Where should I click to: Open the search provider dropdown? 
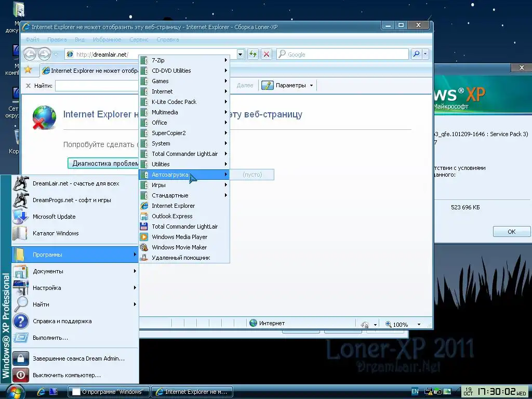point(425,54)
